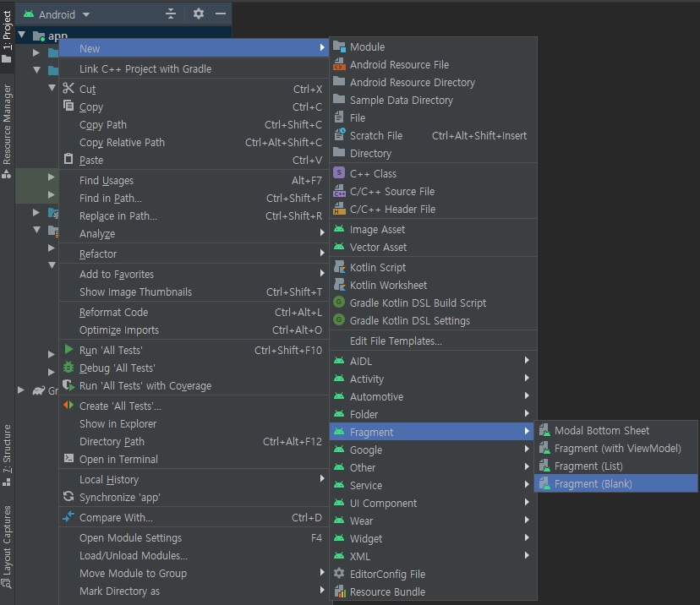Open the XML submenu entry

pyautogui.click(x=433, y=556)
